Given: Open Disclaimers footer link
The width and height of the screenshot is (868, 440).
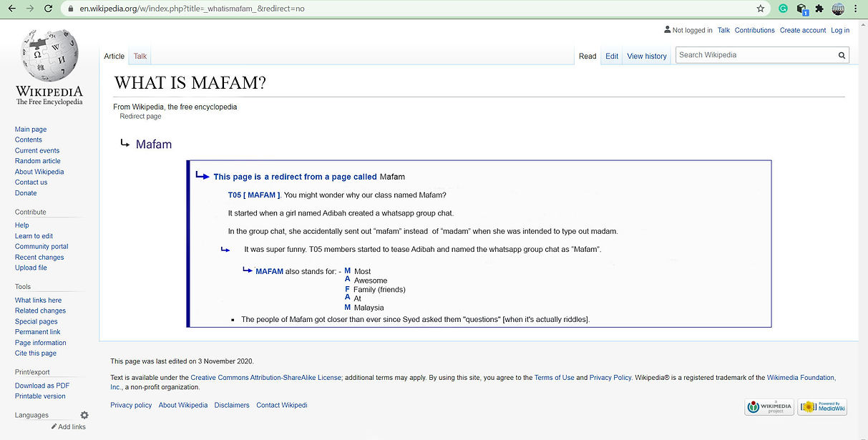Looking at the screenshot, I should pos(232,405).
